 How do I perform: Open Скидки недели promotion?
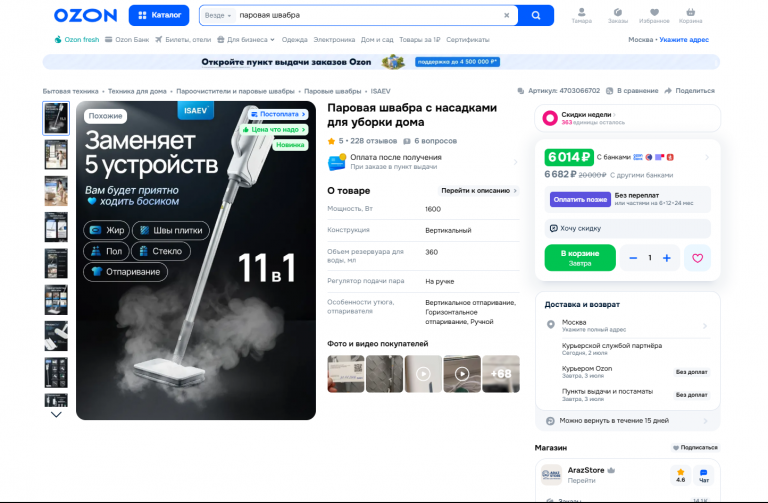tap(627, 118)
